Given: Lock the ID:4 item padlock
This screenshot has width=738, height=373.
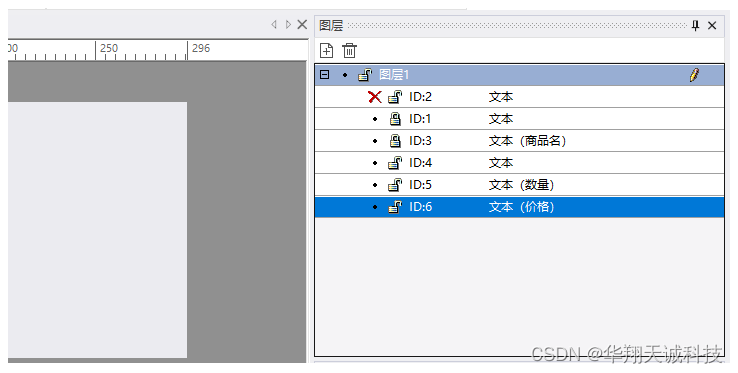Looking at the screenshot, I should tap(395, 163).
